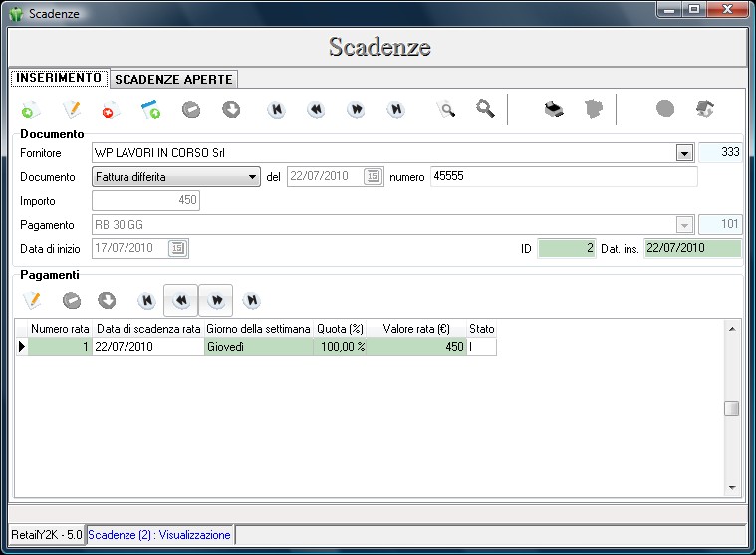Image resolution: width=756 pixels, height=555 pixels.
Task: Click the grey down-arrow icon in Pagamenti toolbar
Action: click(x=107, y=300)
